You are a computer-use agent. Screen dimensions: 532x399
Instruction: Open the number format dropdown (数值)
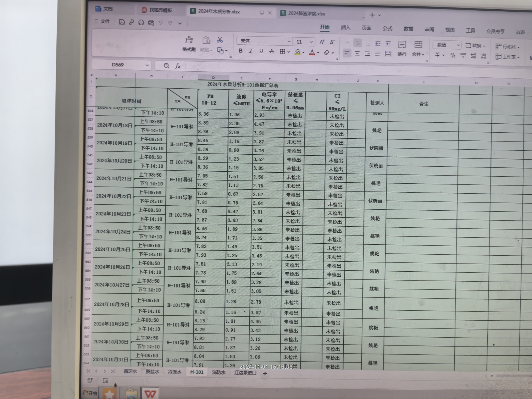(x=458, y=45)
